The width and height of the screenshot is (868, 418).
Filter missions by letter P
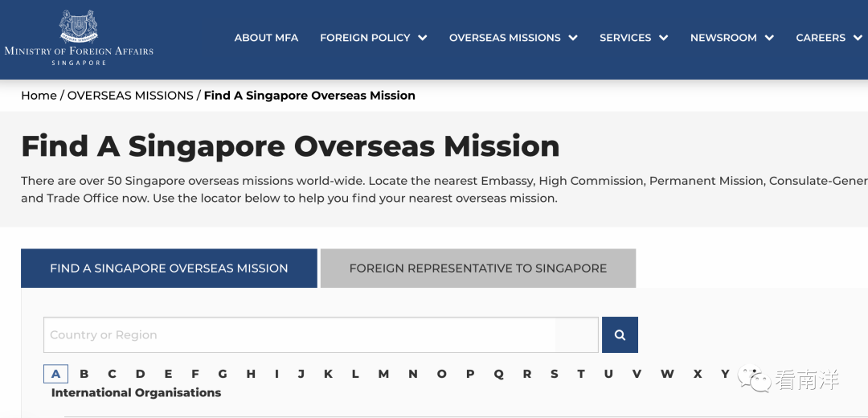pyautogui.click(x=470, y=375)
